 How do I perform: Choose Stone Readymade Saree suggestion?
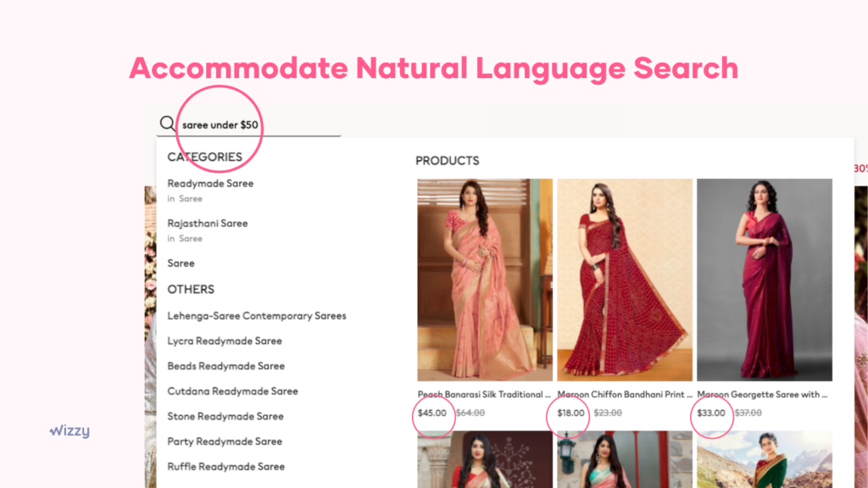tap(225, 416)
